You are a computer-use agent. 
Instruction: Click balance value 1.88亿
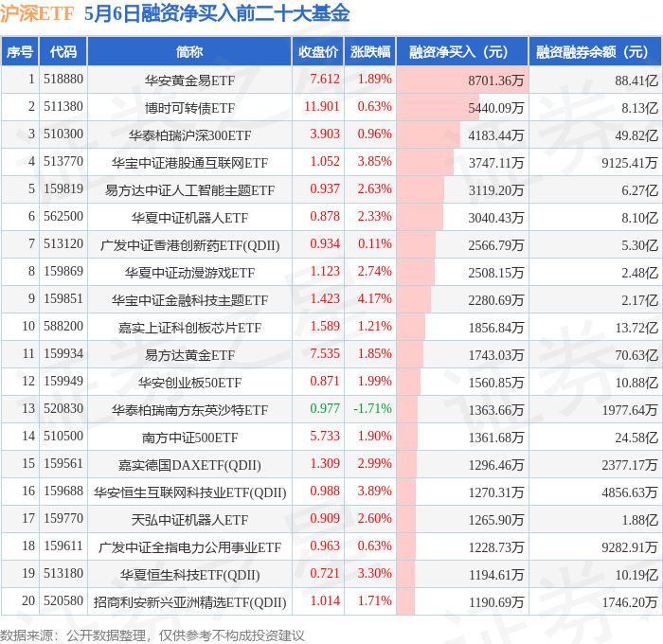pos(639,520)
